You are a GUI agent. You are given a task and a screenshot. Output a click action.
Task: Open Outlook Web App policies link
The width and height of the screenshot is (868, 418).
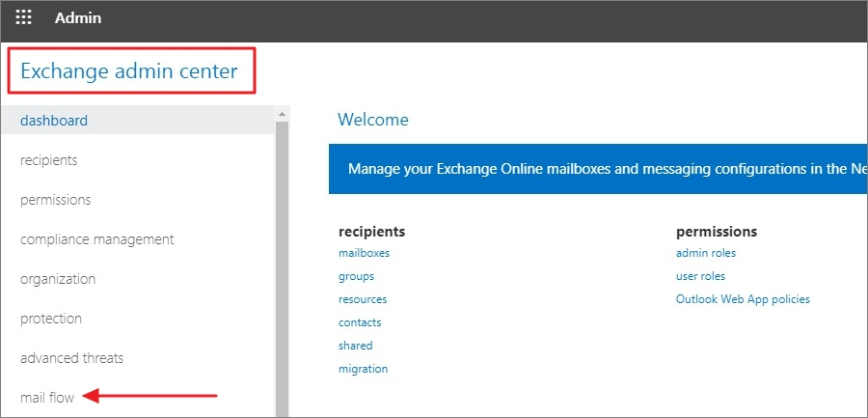click(x=743, y=299)
